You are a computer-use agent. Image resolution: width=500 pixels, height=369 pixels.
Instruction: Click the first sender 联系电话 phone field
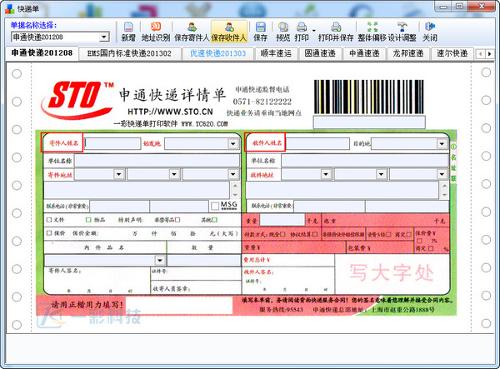click(119, 207)
